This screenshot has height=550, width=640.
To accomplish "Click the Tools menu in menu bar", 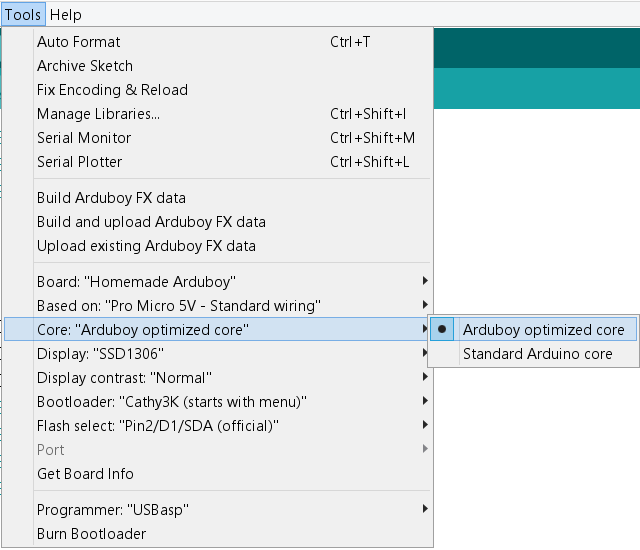I will [x=23, y=15].
